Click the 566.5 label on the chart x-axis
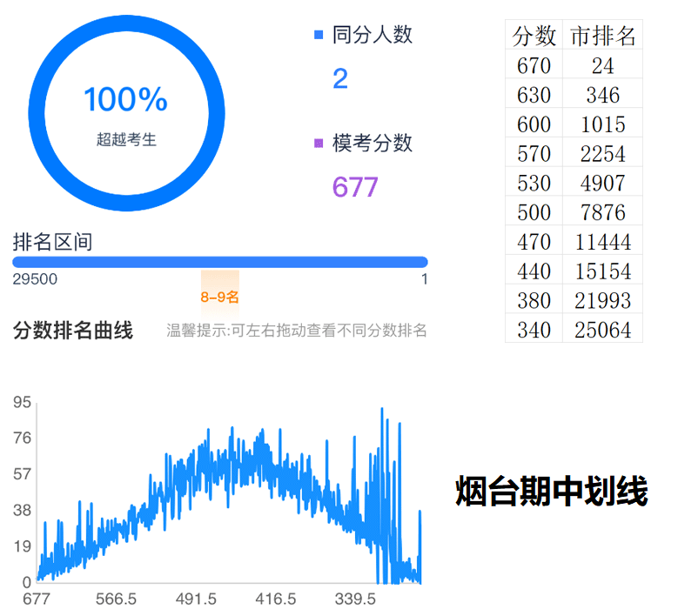The height and width of the screenshot is (616, 678). tap(116, 599)
